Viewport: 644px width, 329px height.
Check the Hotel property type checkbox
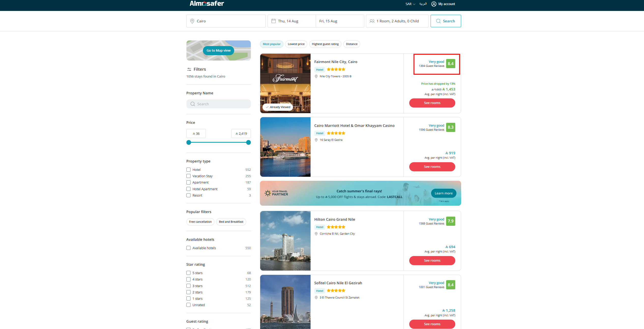pyautogui.click(x=188, y=170)
